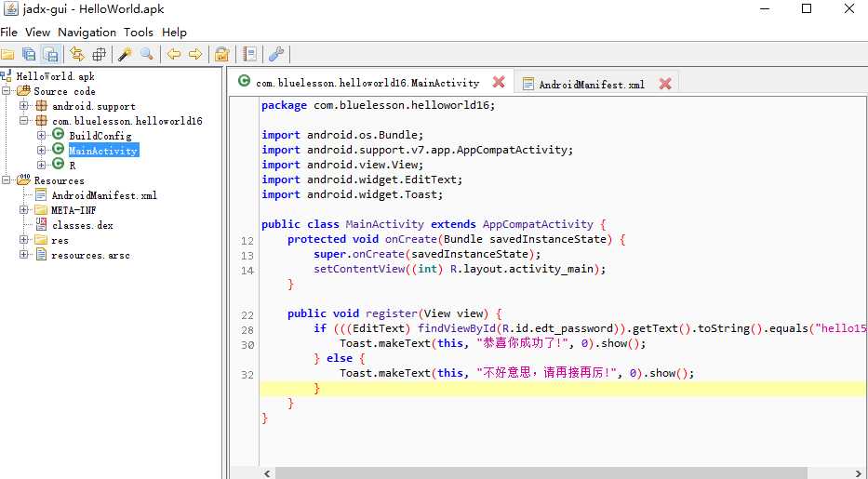Click the green class icon beside MainActivity
The width and height of the screenshot is (868, 479).
click(x=58, y=149)
